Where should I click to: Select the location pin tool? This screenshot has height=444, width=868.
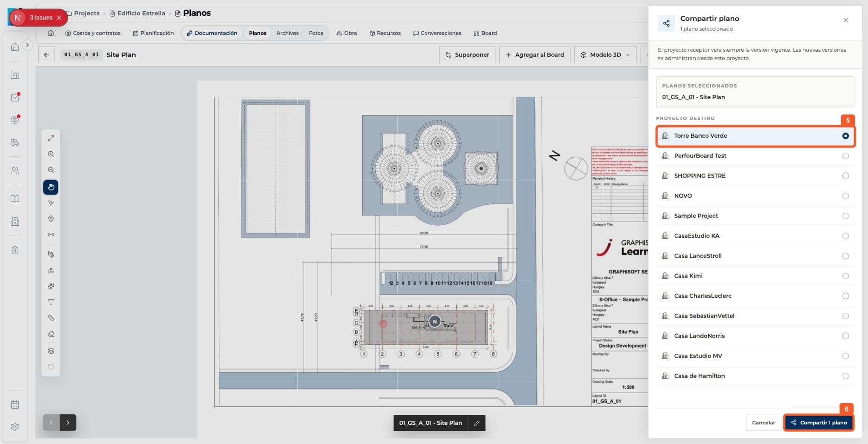coord(51,219)
